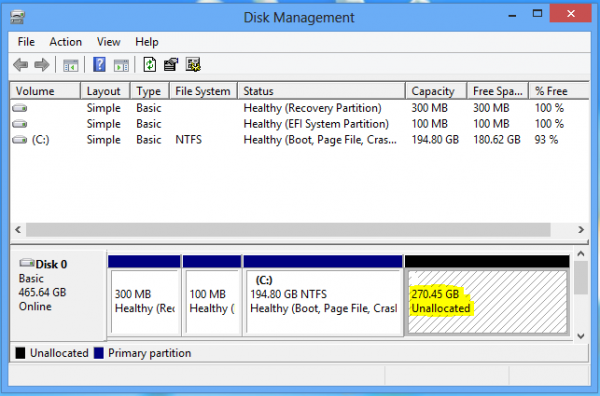The image size is (600, 396).
Task: Sort by the % Free column header
Action: click(x=559, y=91)
